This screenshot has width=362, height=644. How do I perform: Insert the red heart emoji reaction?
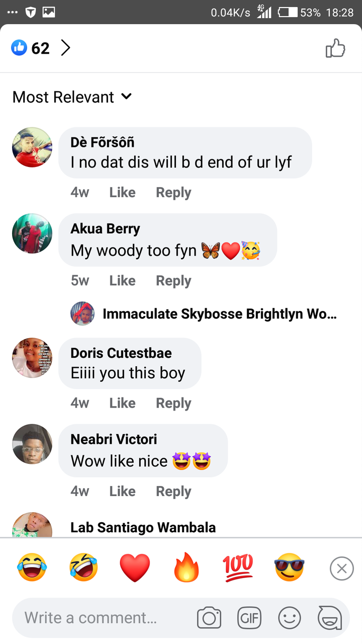[135, 568]
